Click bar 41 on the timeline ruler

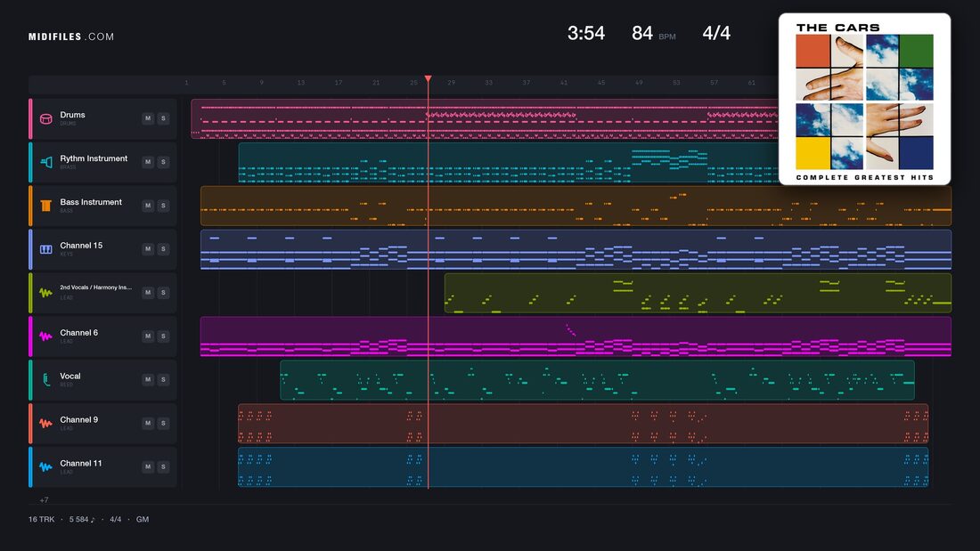tap(564, 83)
